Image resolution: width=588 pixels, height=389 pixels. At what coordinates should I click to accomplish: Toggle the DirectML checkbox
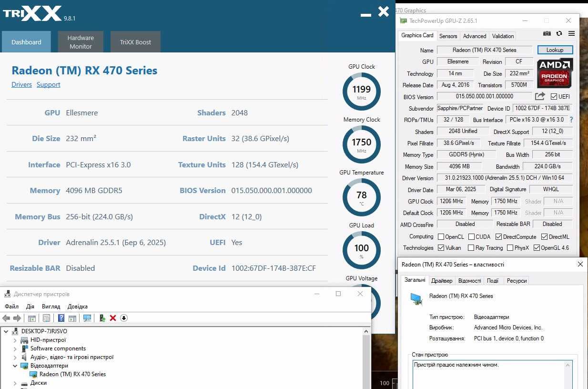pyautogui.click(x=544, y=237)
